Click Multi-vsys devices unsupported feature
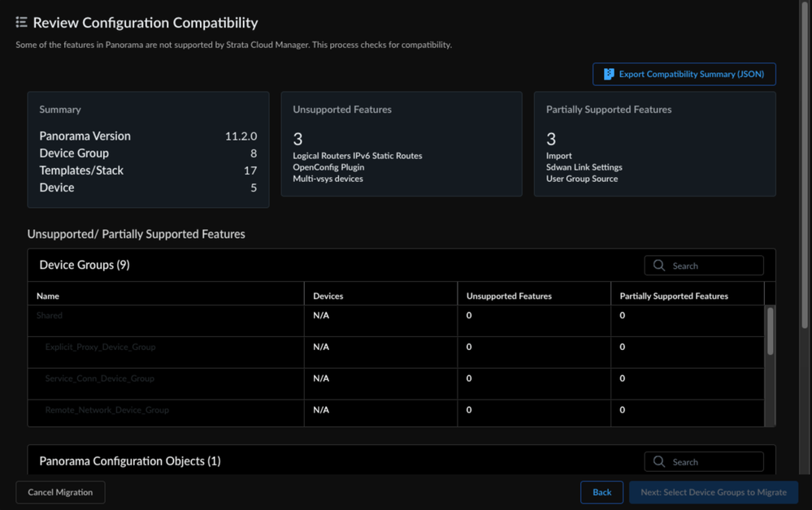This screenshot has width=812, height=510. [x=328, y=179]
